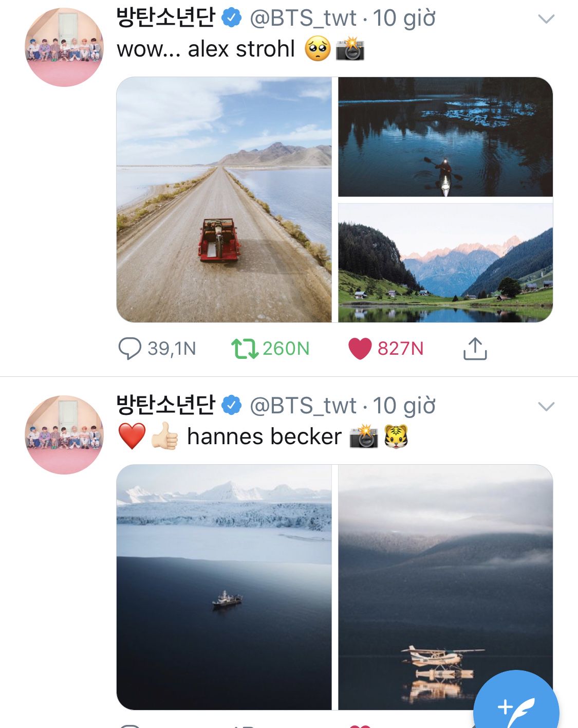This screenshot has height=728, width=578.
Task: View ship near glacier photo
Action: pyautogui.click(x=224, y=587)
